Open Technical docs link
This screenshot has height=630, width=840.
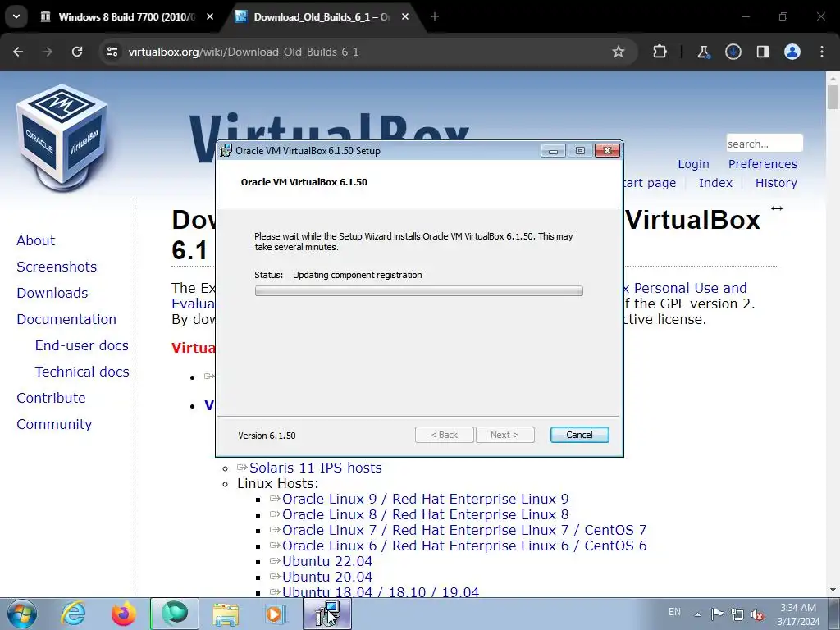tap(82, 372)
